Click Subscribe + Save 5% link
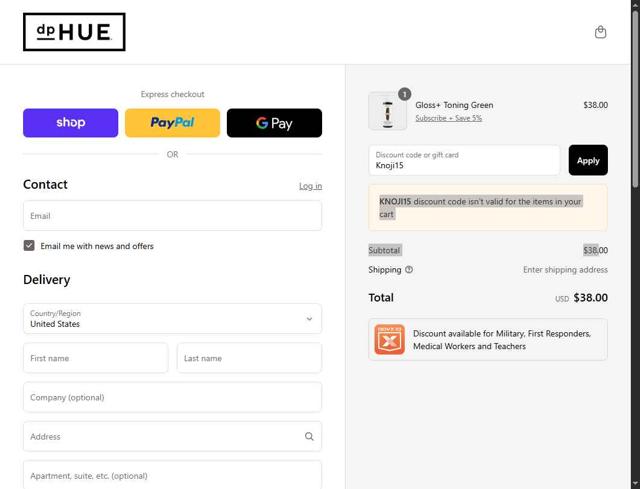Screen dimensions: 640x489 (x=449, y=118)
